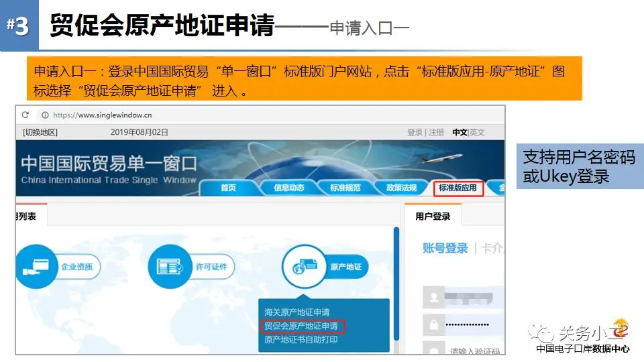The width and height of the screenshot is (644, 362).
Task: Click the date text 2019年08月02日
Action: (140, 132)
